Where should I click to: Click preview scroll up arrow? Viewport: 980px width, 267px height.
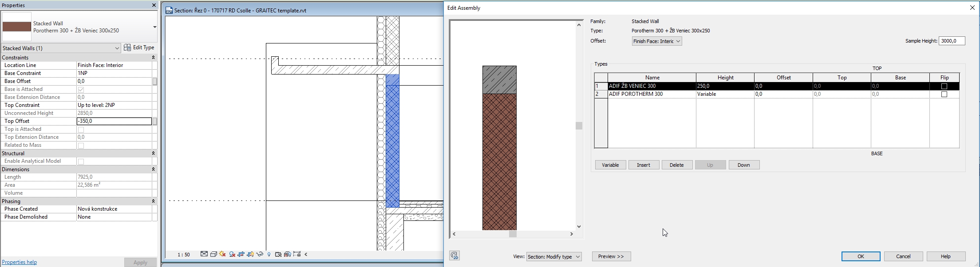(579, 25)
